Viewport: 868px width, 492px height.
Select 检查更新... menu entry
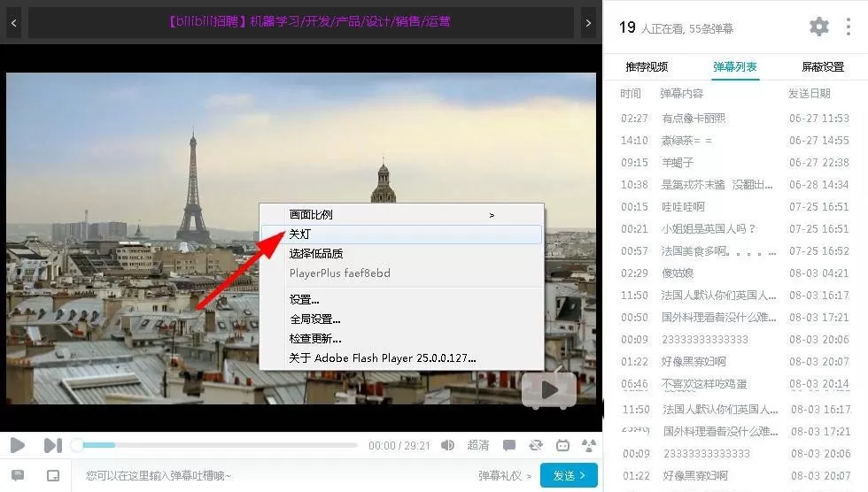402,338
